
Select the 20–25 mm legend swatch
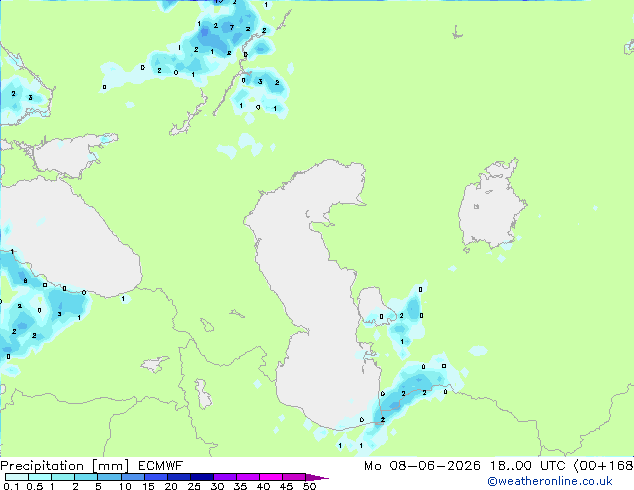click(178, 477)
